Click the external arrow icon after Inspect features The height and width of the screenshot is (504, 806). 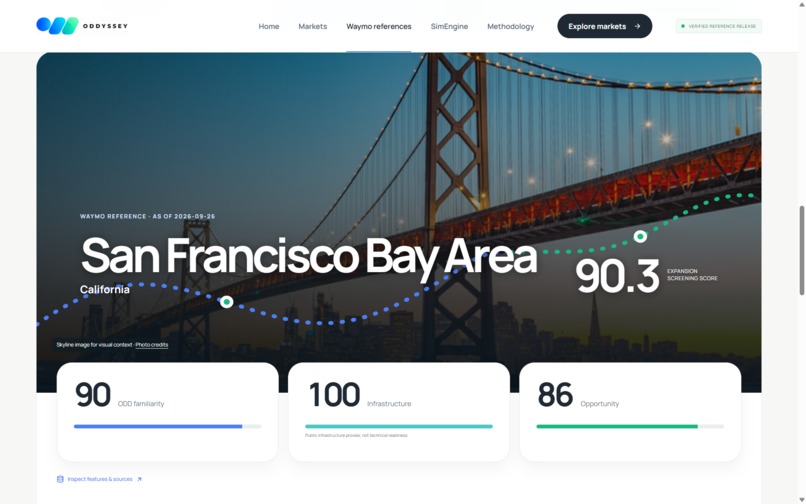coord(139,479)
